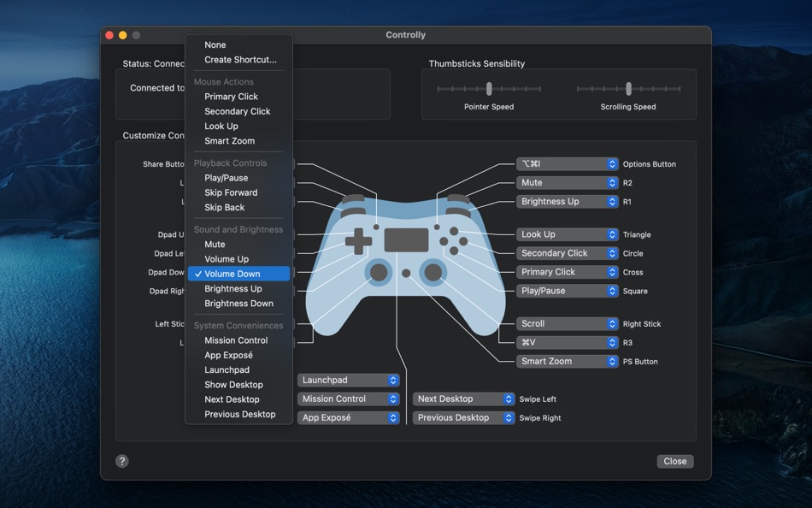Pick Launchpad from the popup menu

238,370
